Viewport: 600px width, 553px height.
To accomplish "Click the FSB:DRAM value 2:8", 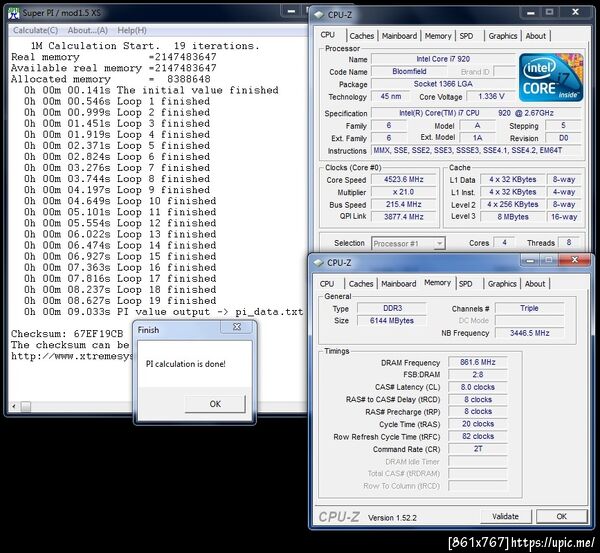I will (x=478, y=374).
